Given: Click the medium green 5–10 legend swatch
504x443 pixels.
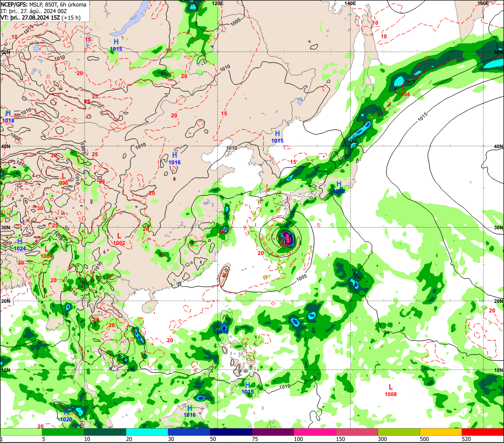Looking at the screenshot, I should tap(63, 432).
